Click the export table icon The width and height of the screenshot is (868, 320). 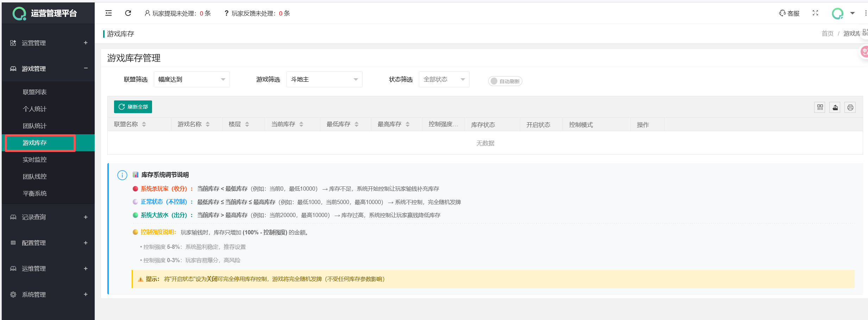tap(835, 107)
